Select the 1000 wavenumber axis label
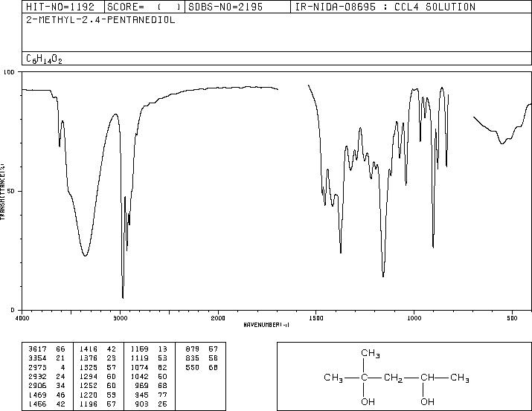 point(414,318)
